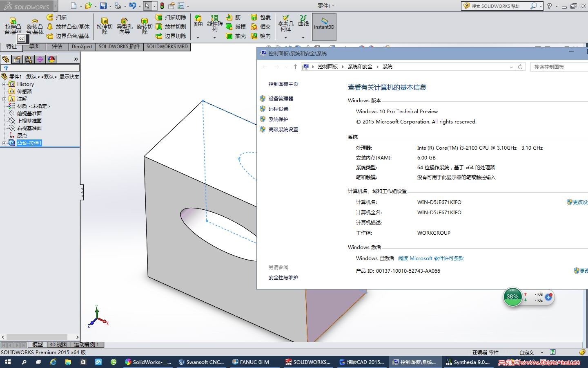Select the Shell (抽壳) tool
This screenshot has width=588, height=368.
tap(236, 36)
